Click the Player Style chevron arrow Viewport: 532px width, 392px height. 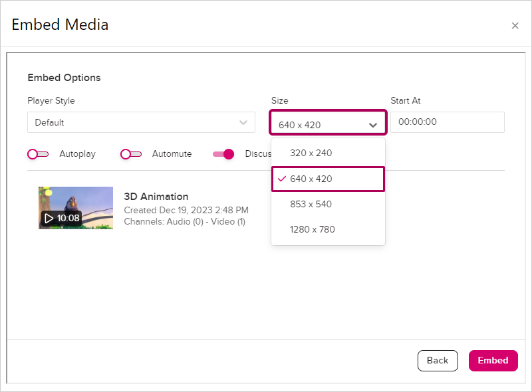tap(243, 122)
